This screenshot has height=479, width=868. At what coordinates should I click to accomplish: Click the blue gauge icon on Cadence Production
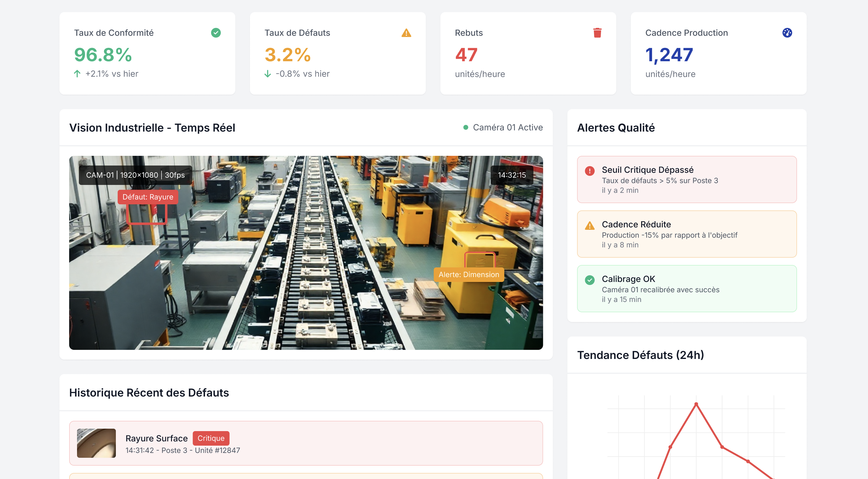point(787,33)
